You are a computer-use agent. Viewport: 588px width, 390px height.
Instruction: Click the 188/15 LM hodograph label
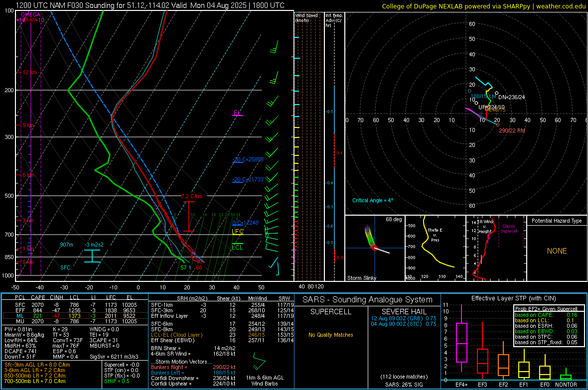(x=483, y=96)
